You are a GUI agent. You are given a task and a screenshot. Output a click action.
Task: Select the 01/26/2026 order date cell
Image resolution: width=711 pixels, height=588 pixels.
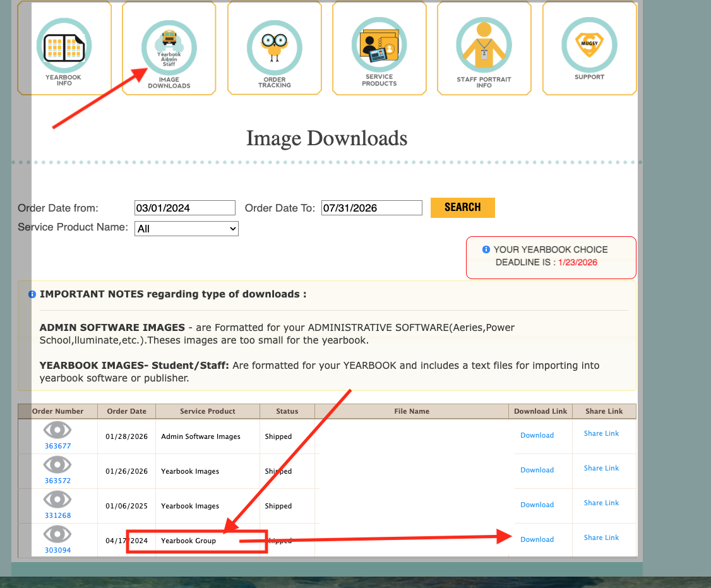point(126,471)
